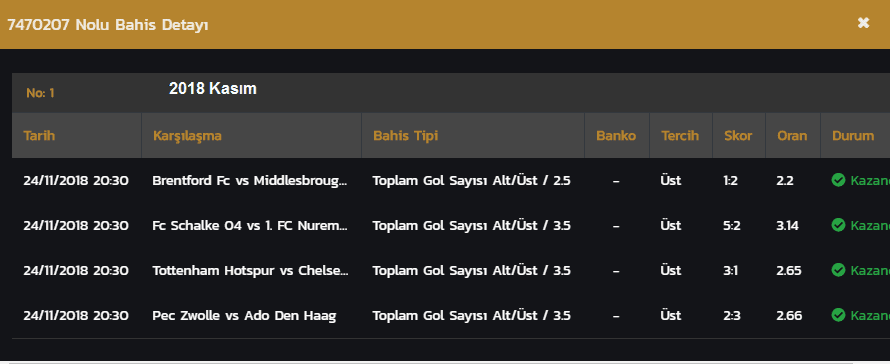The height and width of the screenshot is (364, 890).
Task: Click the No: 1 coupon label
Action: coord(40,93)
